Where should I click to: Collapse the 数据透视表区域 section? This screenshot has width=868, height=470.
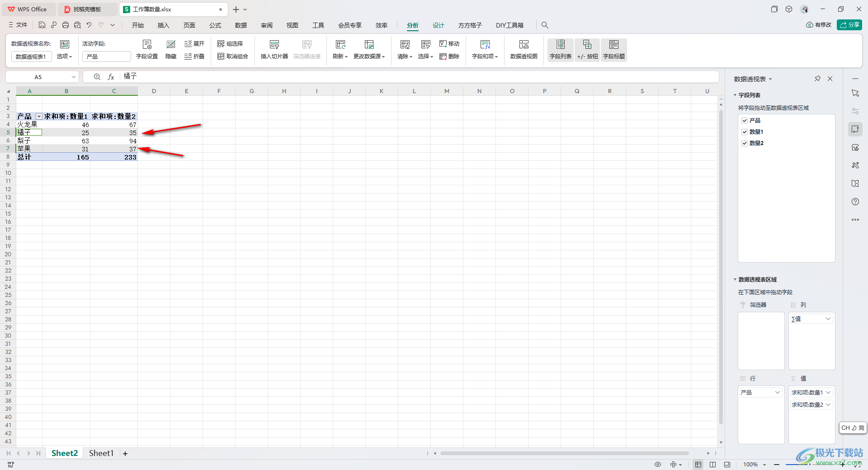point(735,280)
